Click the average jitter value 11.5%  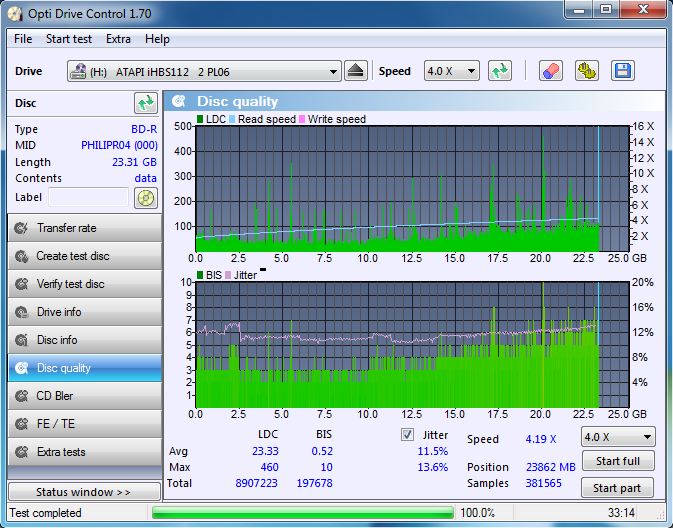(433, 451)
